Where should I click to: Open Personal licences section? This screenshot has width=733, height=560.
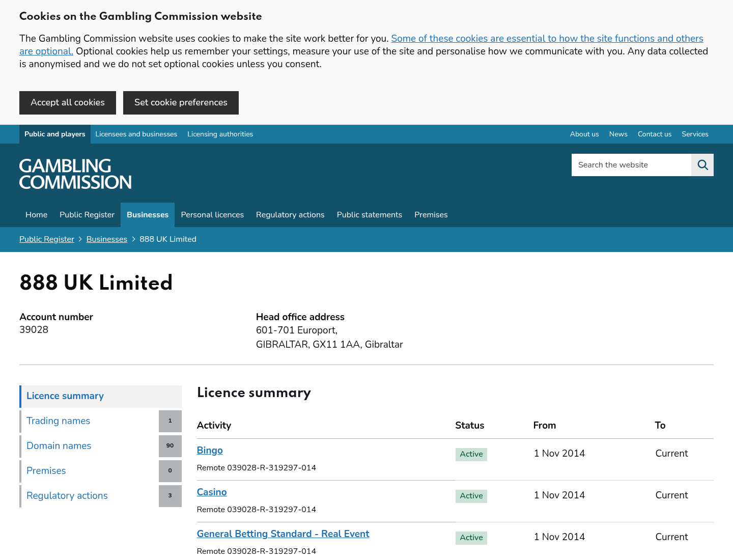tap(212, 215)
